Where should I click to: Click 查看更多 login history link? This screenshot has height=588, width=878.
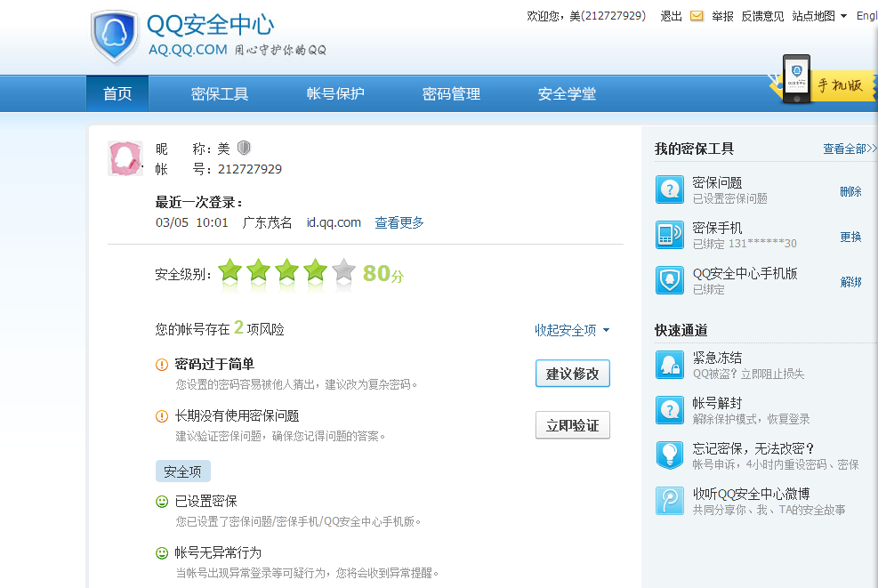click(x=399, y=223)
